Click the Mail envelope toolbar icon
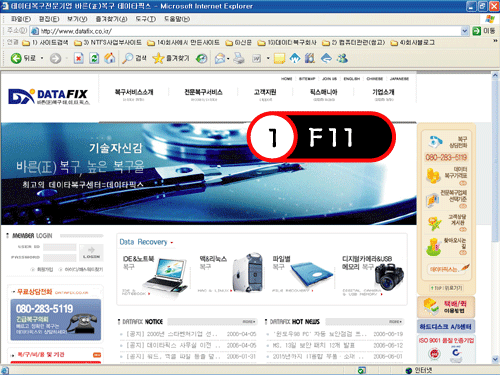The image size is (500, 375). pyautogui.click(x=220, y=58)
